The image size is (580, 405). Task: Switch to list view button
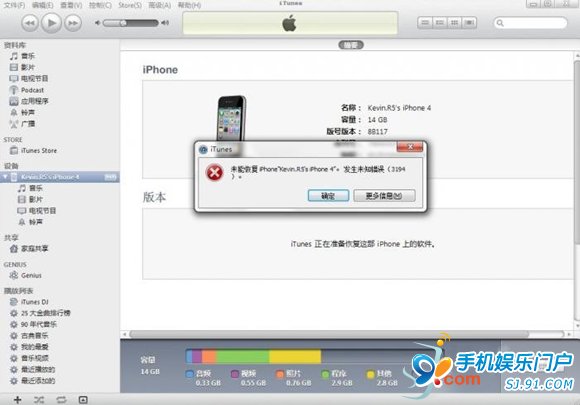click(x=425, y=23)
